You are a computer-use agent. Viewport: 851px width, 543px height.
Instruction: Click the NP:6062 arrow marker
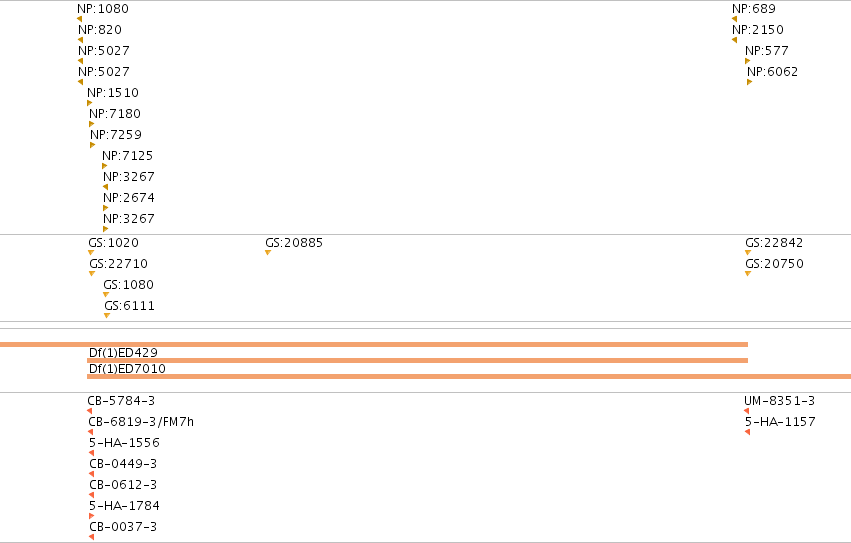(x=750, y=82)
